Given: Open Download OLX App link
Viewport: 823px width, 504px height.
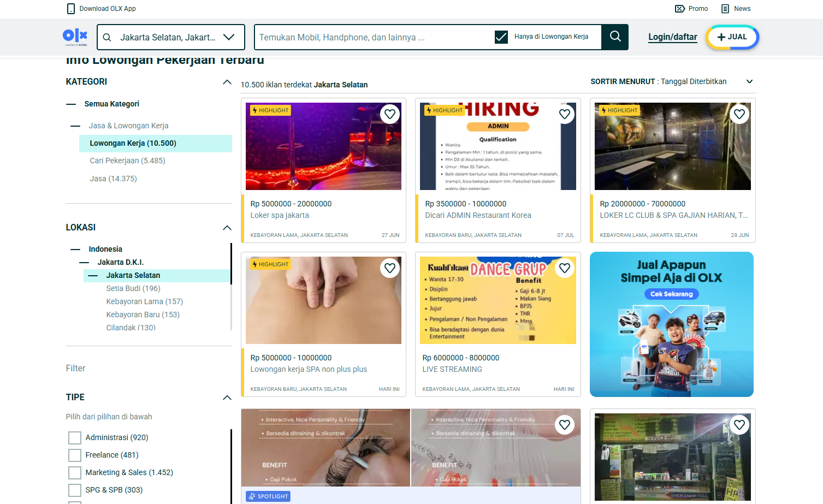Looking at the screenshot, I should click(x=108, y=9).
